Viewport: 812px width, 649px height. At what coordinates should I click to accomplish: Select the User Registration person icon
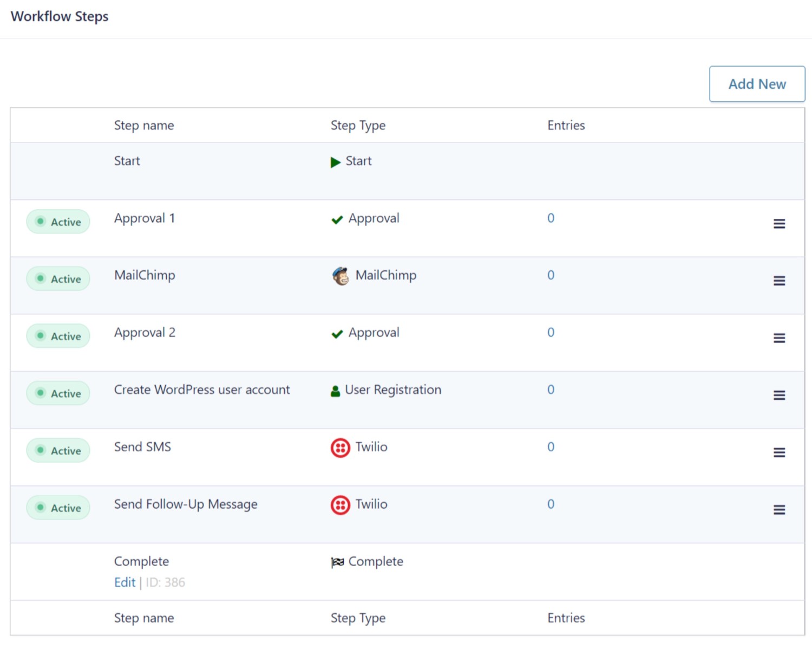(x=336, y=391)
